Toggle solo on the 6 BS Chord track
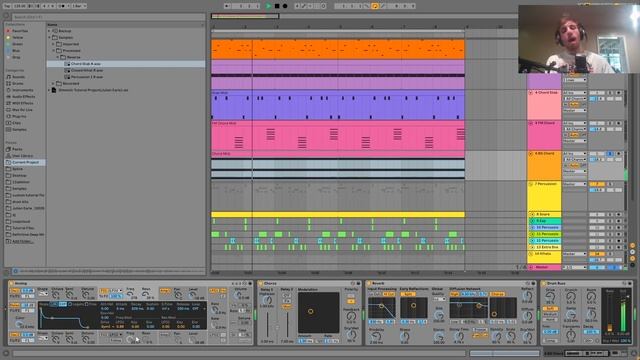Image resolution: width=640 pixels, height=360 pixels. [x=610, y=154]
